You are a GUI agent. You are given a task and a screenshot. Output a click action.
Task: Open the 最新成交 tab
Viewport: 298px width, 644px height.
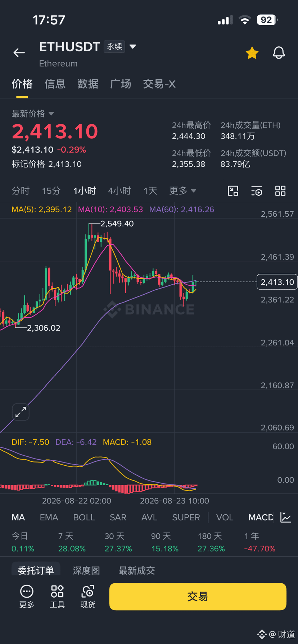(x=137, y=570)
